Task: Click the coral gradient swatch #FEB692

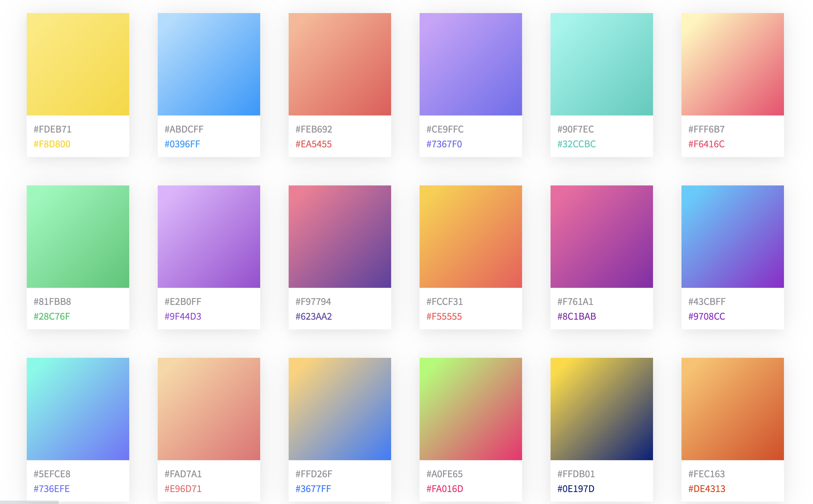Action: pos(340,64)
